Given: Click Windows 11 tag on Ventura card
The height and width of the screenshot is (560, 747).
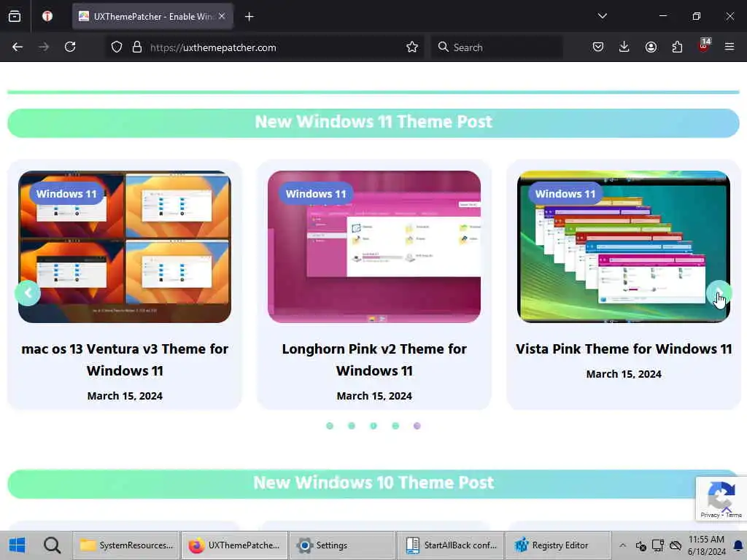Looking at the screenshot, I should tap(66, 194).
